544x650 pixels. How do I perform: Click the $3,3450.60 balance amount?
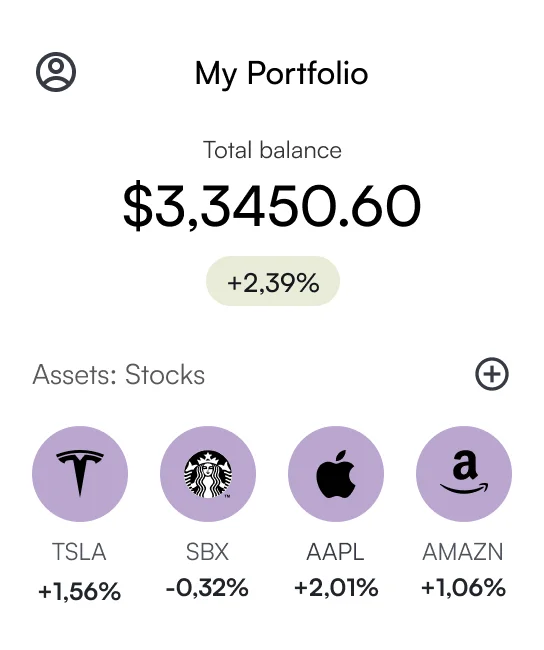click(x=272, y=206)
